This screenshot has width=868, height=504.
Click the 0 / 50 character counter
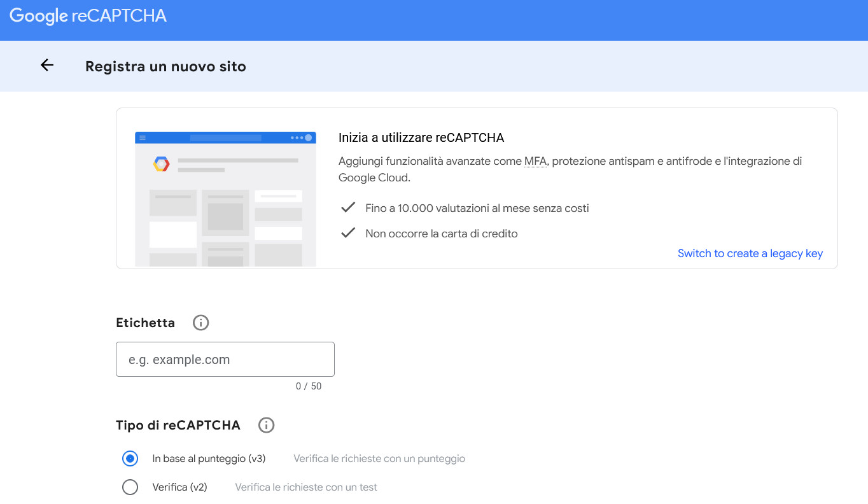coord(309,386)
